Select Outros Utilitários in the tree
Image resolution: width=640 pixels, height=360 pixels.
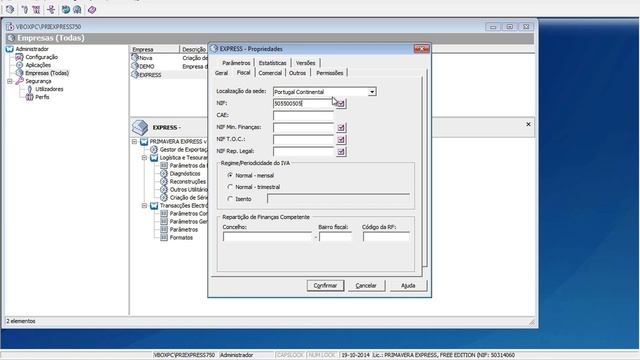[189, 190]
